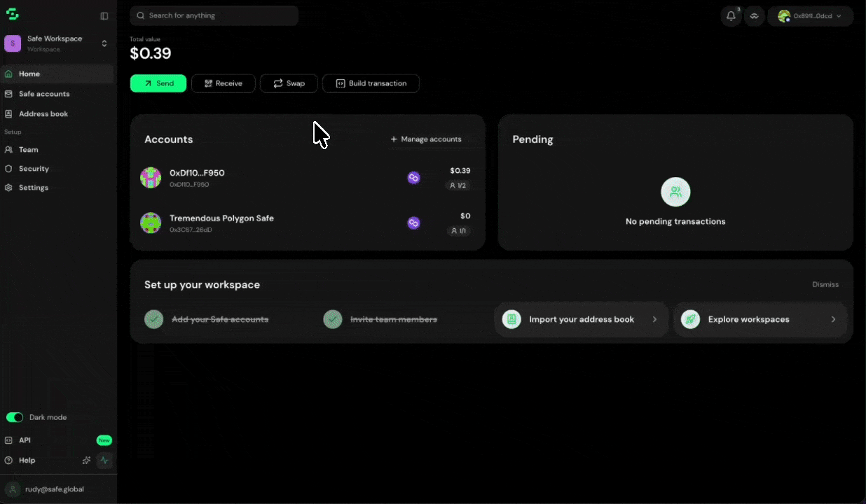The width and height of the screenshot is (866, 504).
Task: Collapse the sidebar with the panel icon
Action: (104, 16)
